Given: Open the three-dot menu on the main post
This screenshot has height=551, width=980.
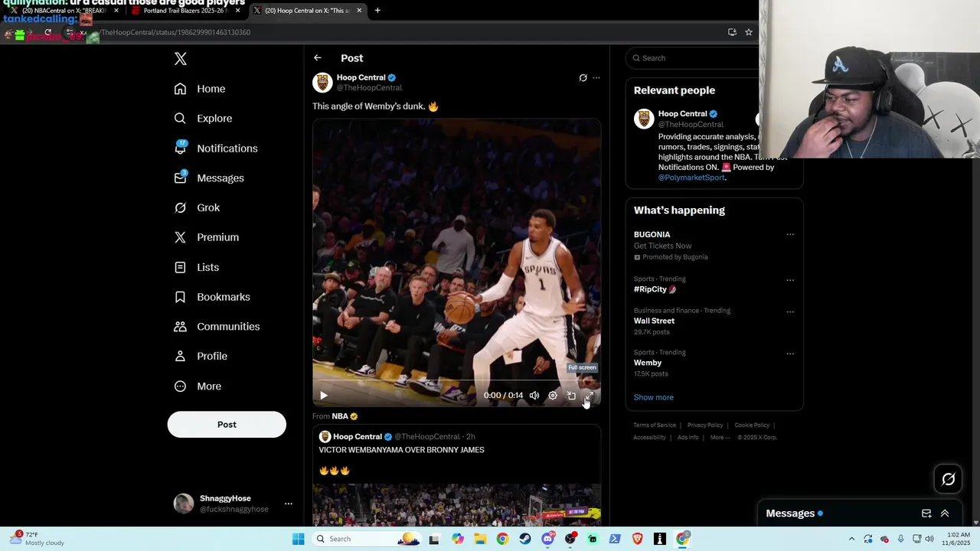Looking at the screenshot, I should (x=596, y=78).
